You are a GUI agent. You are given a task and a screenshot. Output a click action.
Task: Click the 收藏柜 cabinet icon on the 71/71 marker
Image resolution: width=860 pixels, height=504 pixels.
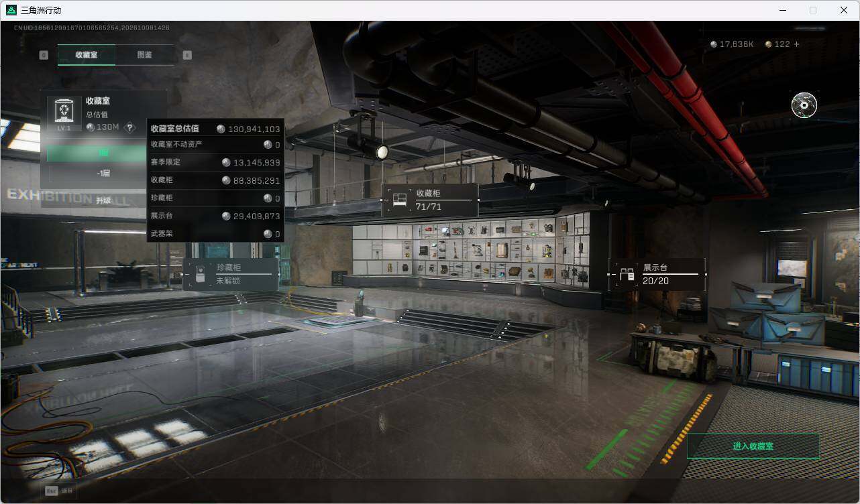pos(400,200)
